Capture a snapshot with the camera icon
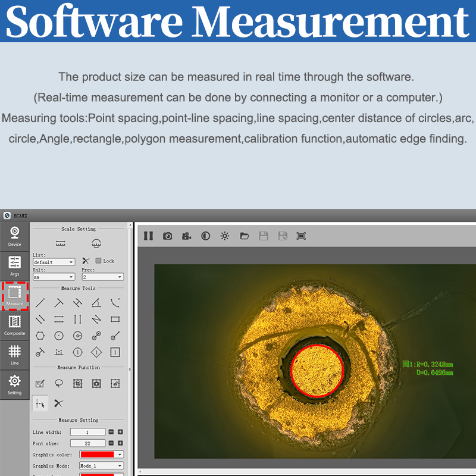Image resolution: width=476 pixels, height=476 pixels. [167, 236]
